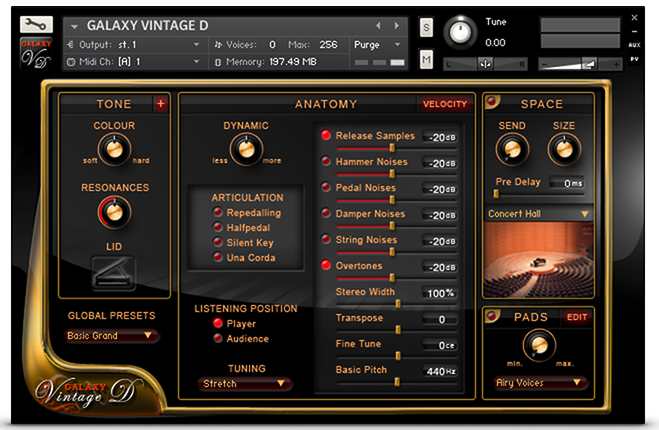The width and height of the screenshot is (659, 430).
Task: Click the Overtones -20 dB value field
Action: coord(440,267)
